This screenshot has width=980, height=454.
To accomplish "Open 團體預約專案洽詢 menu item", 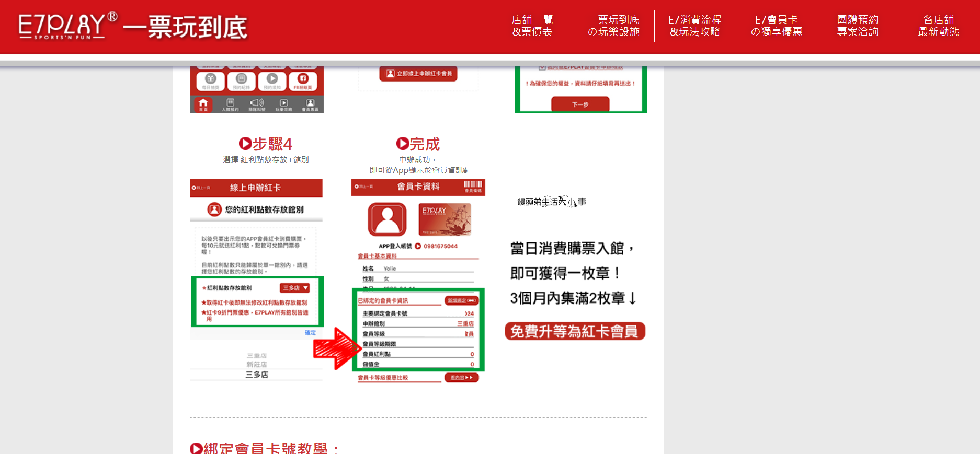I will 858,26.
